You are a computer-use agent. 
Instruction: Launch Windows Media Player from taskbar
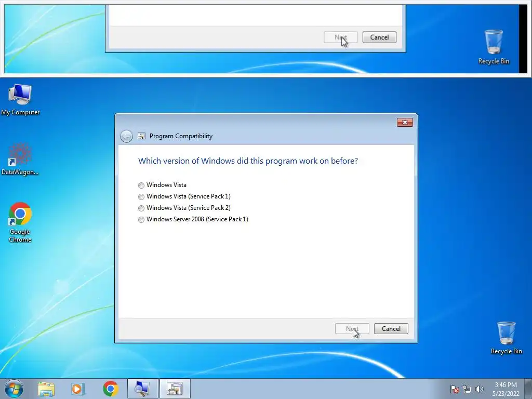pos(78,389)
